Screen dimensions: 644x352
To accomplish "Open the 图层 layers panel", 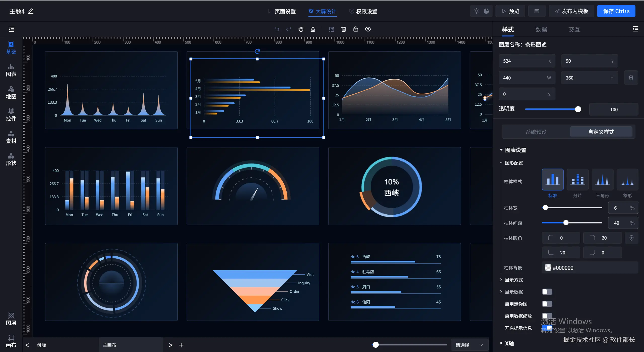I will pos(11,319).
